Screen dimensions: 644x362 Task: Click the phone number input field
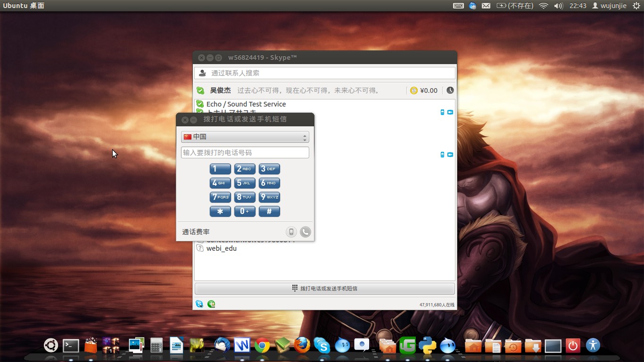tap(245, 153)
